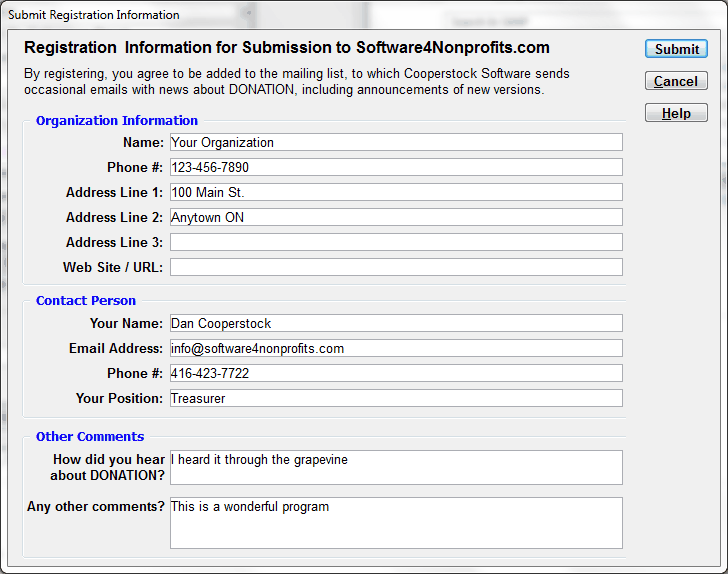Focus the 'Any other comments?' text box
This screenshot has width=728, height=574.
coord(396,523)
